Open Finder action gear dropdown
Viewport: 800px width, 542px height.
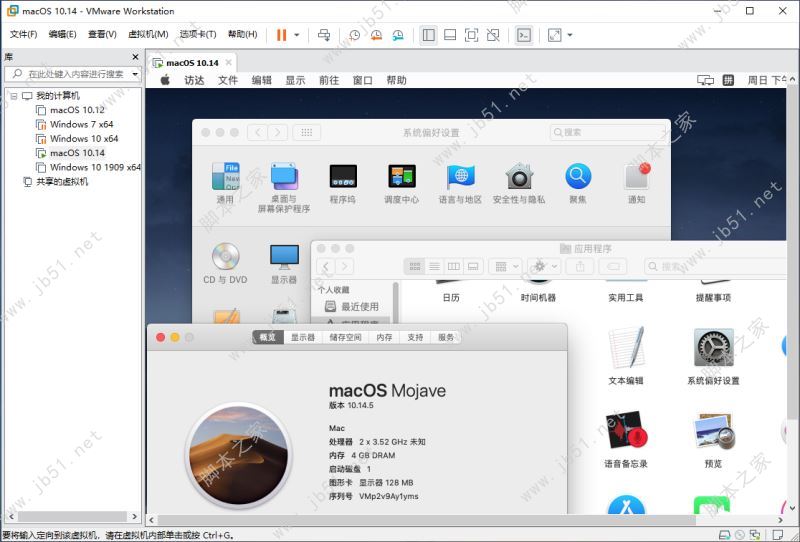544,266
